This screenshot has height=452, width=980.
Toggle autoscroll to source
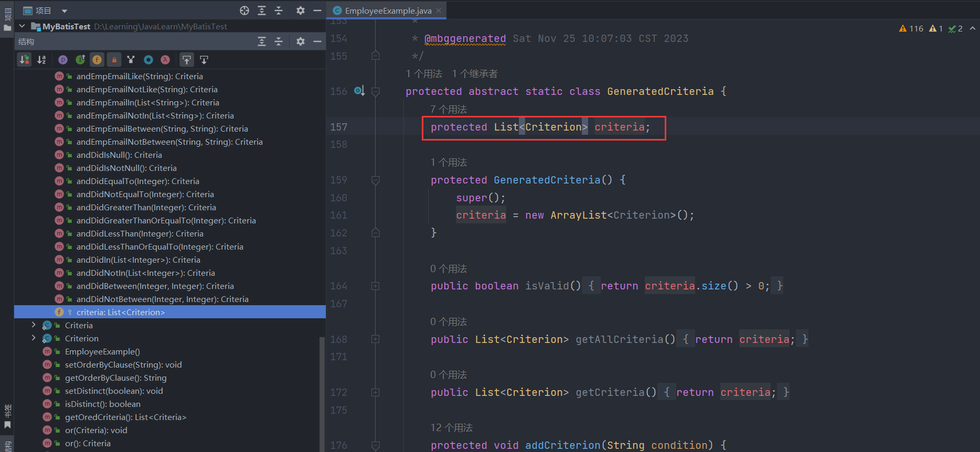[x=187, y=60]
